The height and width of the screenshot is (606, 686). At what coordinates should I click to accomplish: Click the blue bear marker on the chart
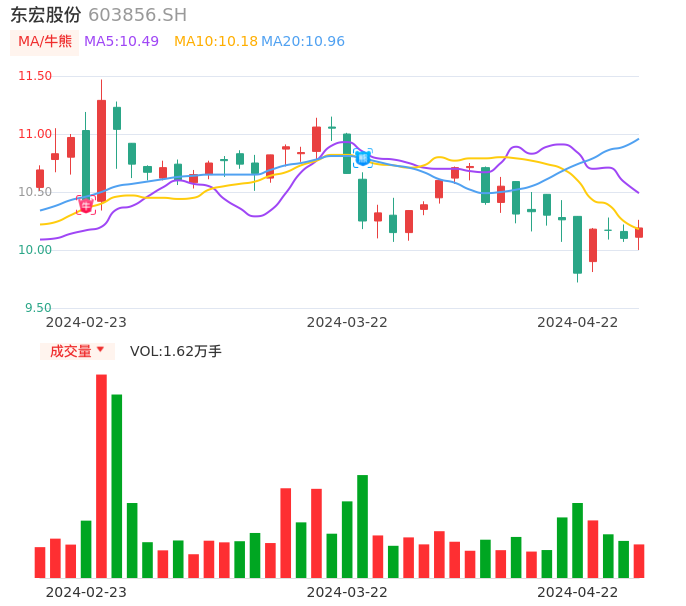click(362, 157)
